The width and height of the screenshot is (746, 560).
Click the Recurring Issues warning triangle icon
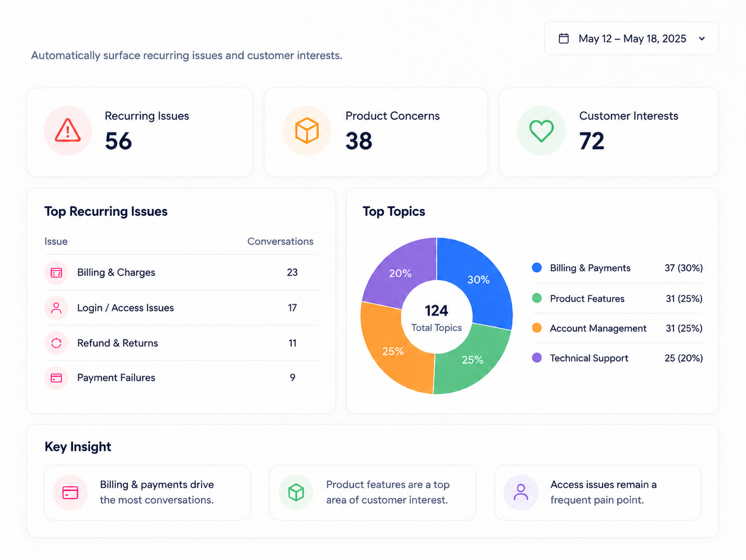click(x=68, y=130)
